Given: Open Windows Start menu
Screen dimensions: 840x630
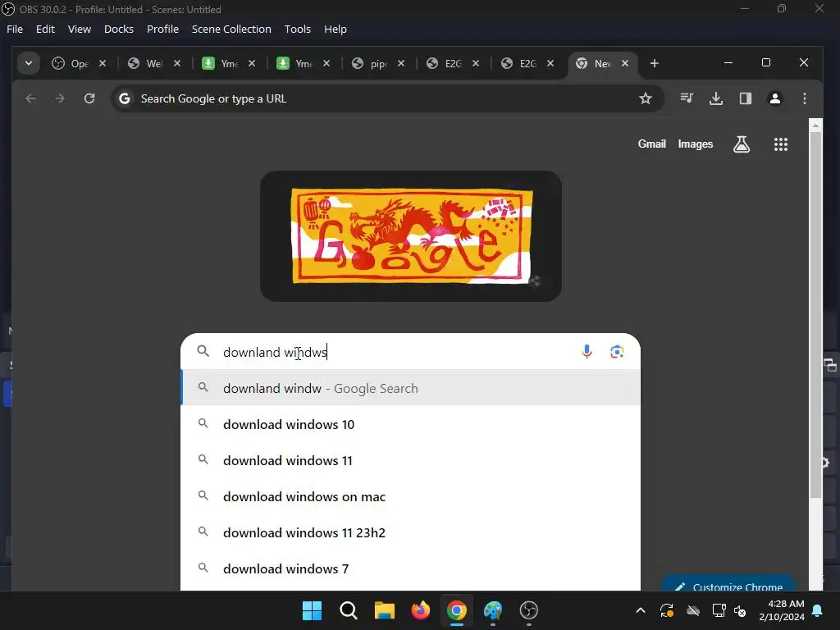Looking at the screenshot, I should point(312,610).
